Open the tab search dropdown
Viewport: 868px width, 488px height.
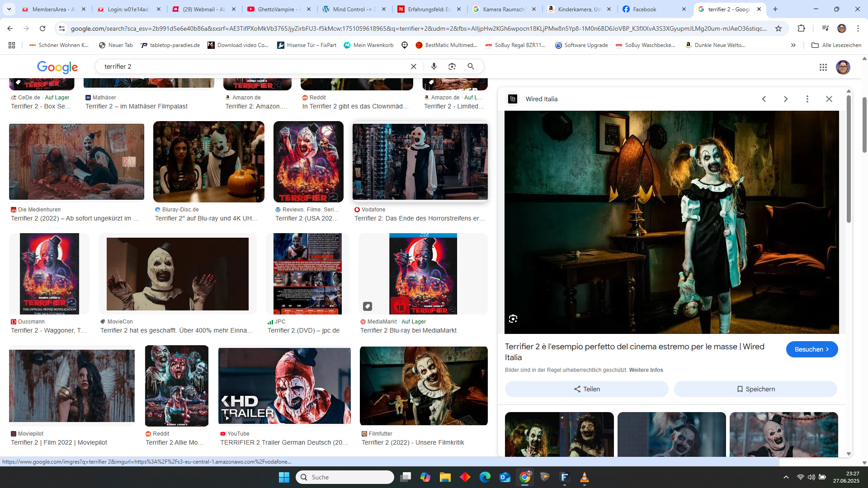[9, 9]
